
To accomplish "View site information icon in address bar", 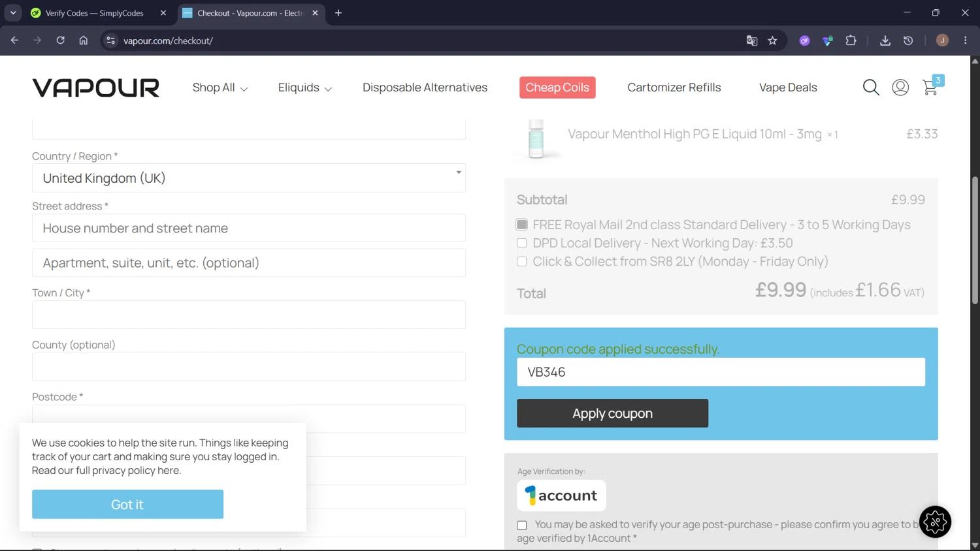I will (x=111, y=40).
